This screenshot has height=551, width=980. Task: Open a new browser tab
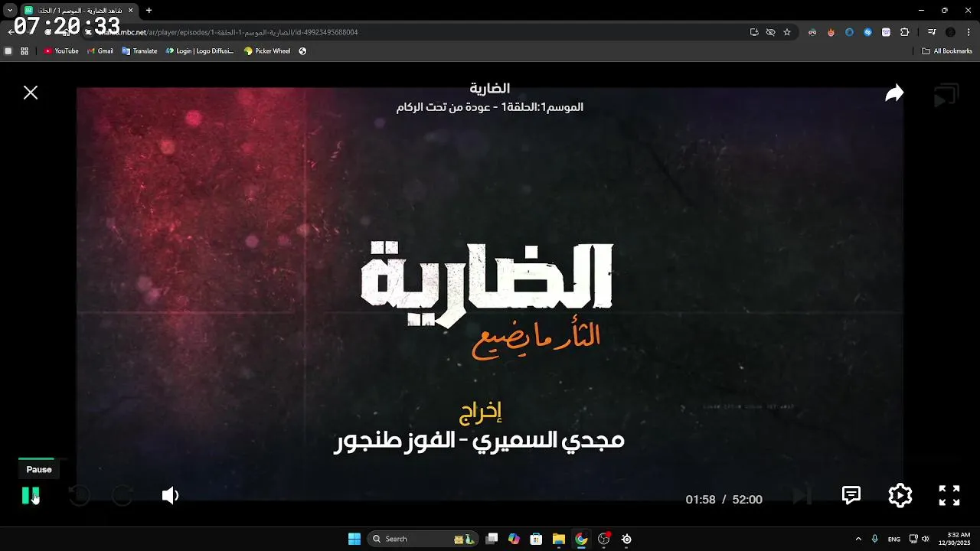(149, 11)
